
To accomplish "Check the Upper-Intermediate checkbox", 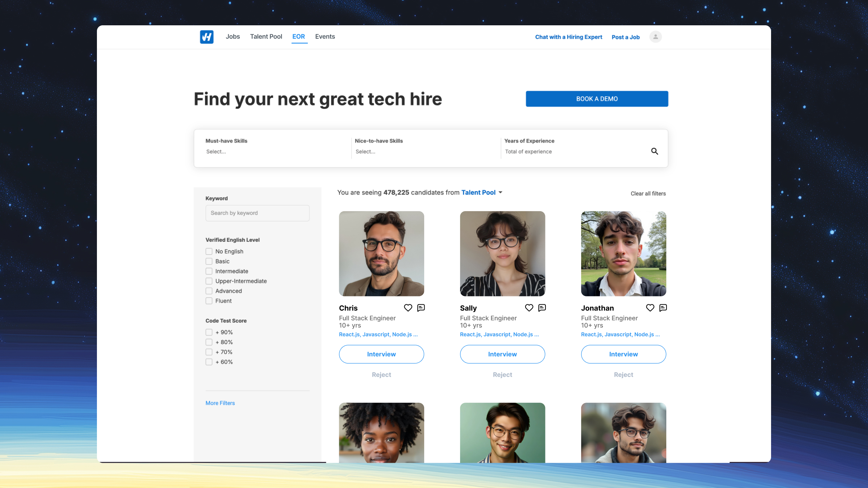I will pyautogui.click(x=209, y=281).
